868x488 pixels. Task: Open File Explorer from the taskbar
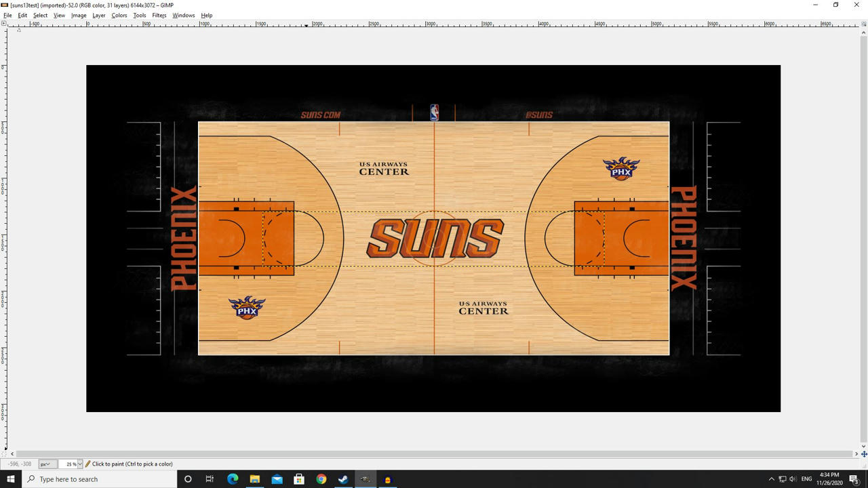tap(254, 479)
